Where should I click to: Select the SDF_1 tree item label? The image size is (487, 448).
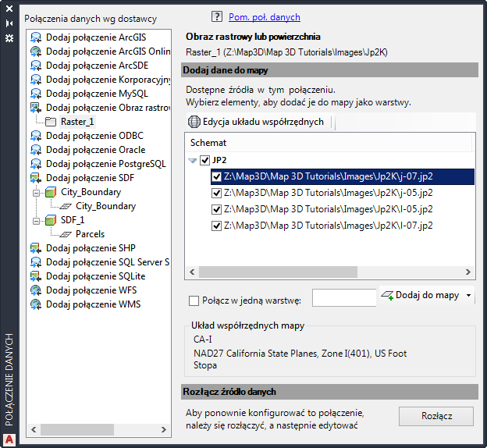coord(73,220)
